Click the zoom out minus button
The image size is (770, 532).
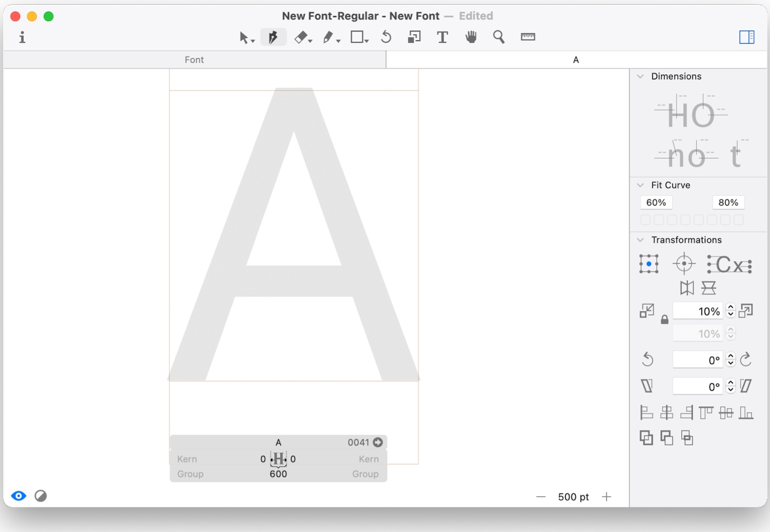[541, 497]
